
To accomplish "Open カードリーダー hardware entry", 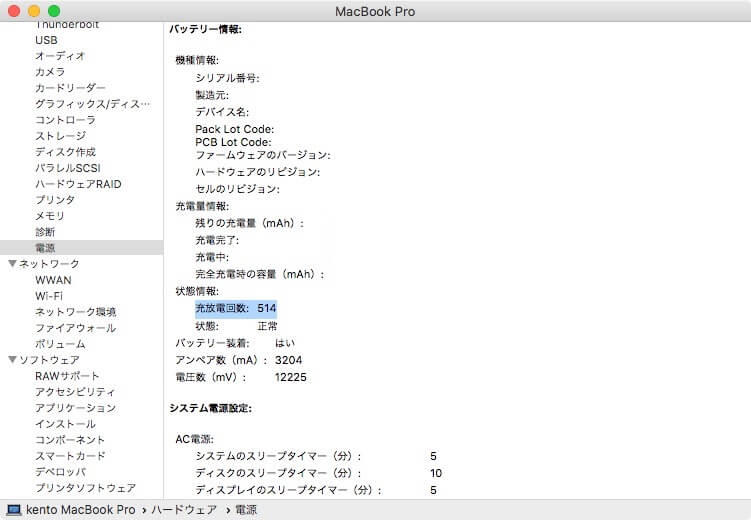I will click(70, 88).
